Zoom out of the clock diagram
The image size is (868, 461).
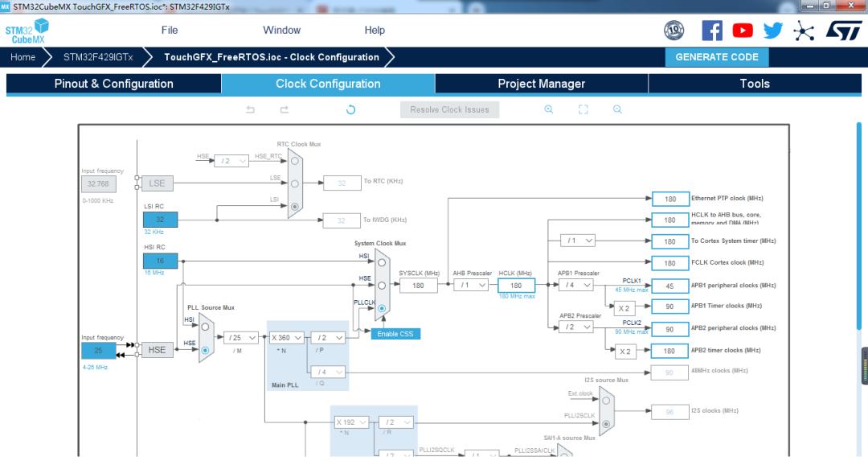pyautogui.click(x=617, y=109)
